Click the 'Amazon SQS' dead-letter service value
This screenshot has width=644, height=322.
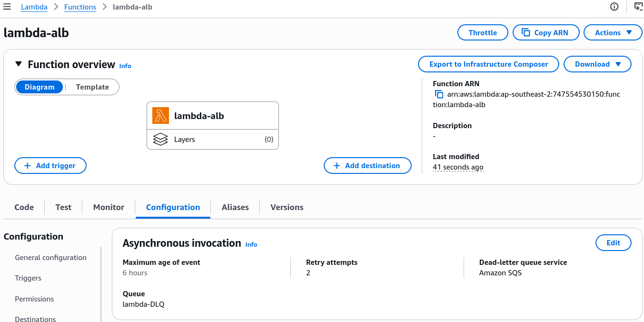pos(500,273)
